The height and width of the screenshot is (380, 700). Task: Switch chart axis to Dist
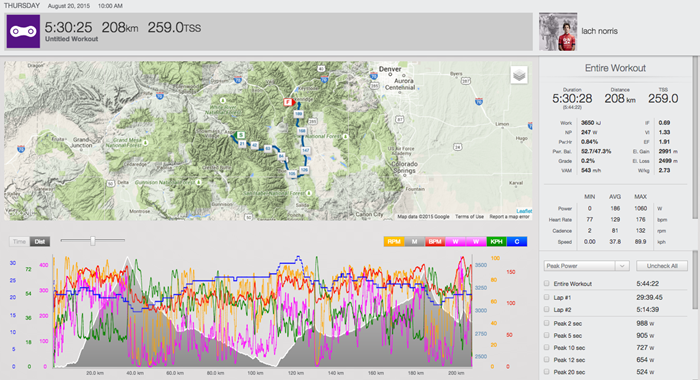tap(40, 242)
